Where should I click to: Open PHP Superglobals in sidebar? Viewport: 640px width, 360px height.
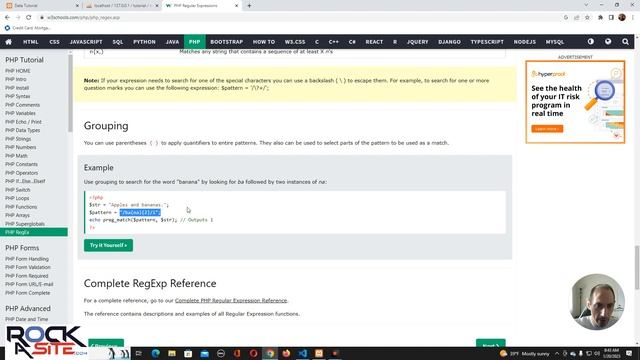(x=25, y=224)
